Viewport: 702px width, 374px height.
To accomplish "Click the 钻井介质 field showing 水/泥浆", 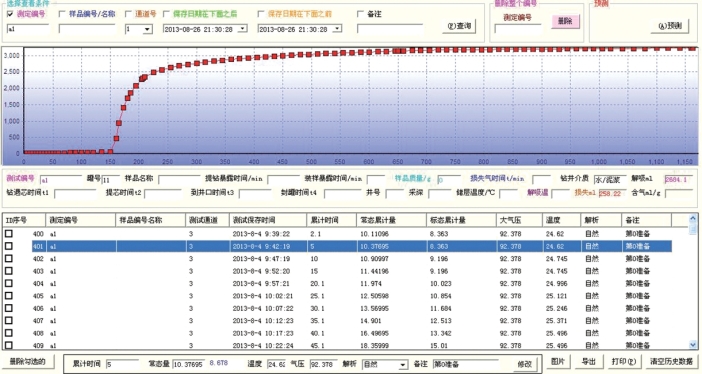I will [610, 180].
